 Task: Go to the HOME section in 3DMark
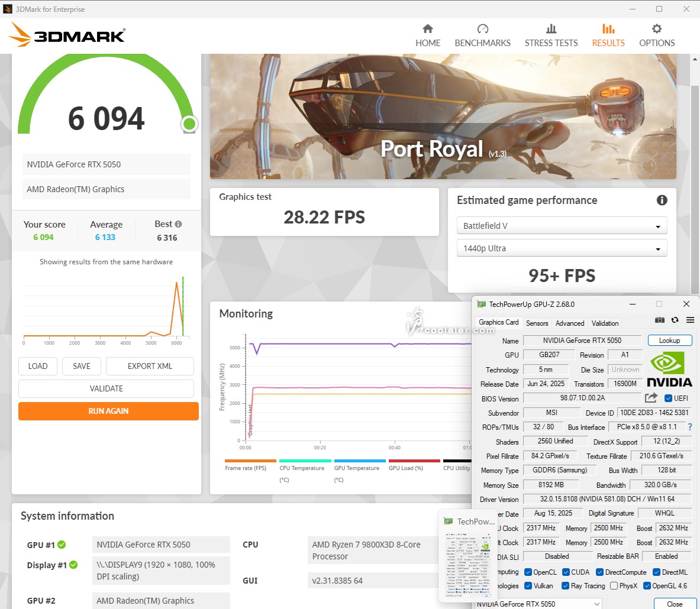pyautogui.click(x=428, y=35)
